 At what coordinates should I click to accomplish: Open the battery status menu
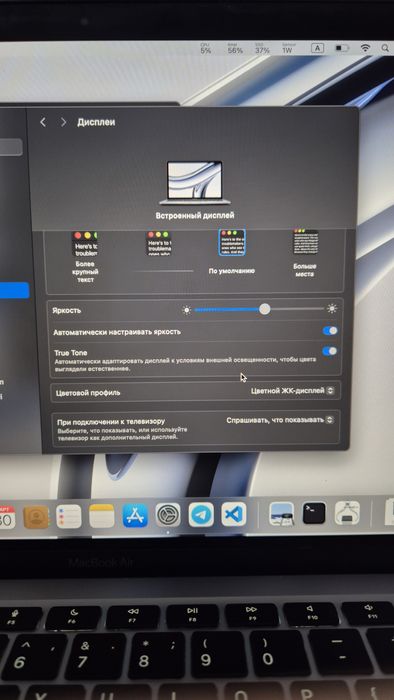point(342,48)
